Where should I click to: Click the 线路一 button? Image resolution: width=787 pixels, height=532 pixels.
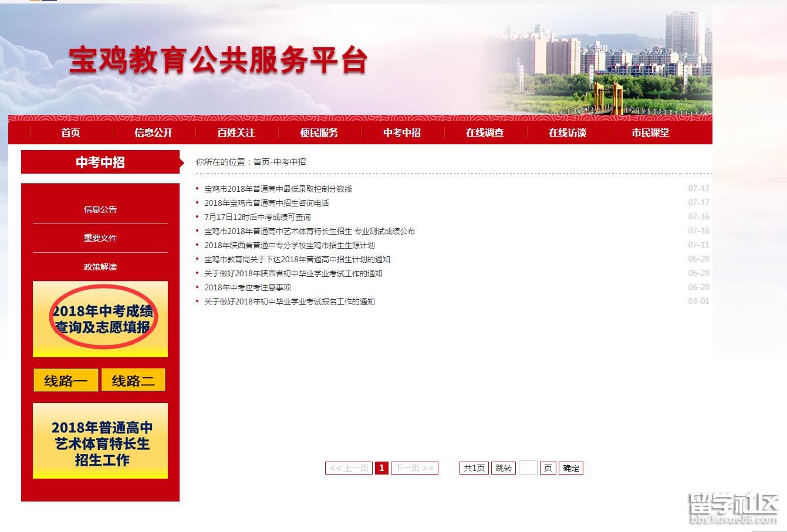tap(66, 381)
